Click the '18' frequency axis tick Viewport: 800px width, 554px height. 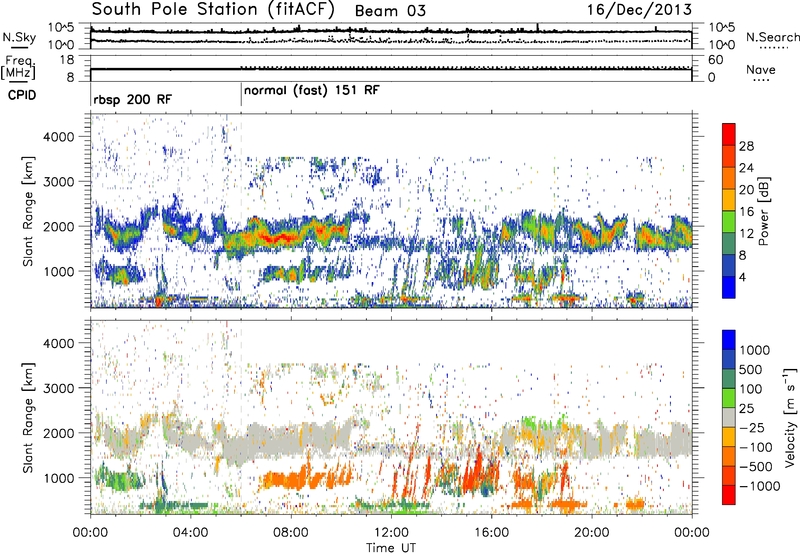(x=67, y=59)
